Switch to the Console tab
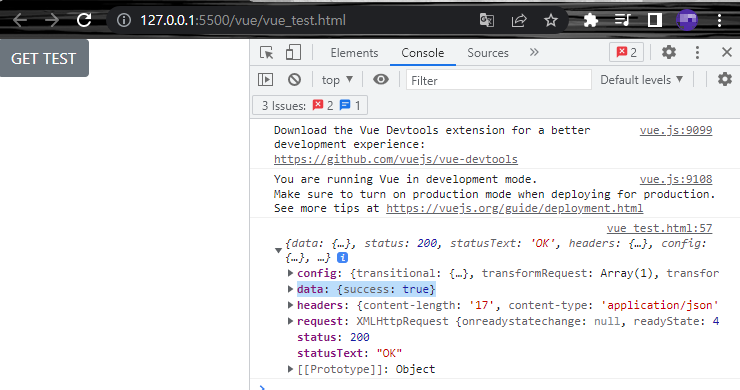Image resolution: width=740 pixels, height=390 pixels. [x=423, y=53]
